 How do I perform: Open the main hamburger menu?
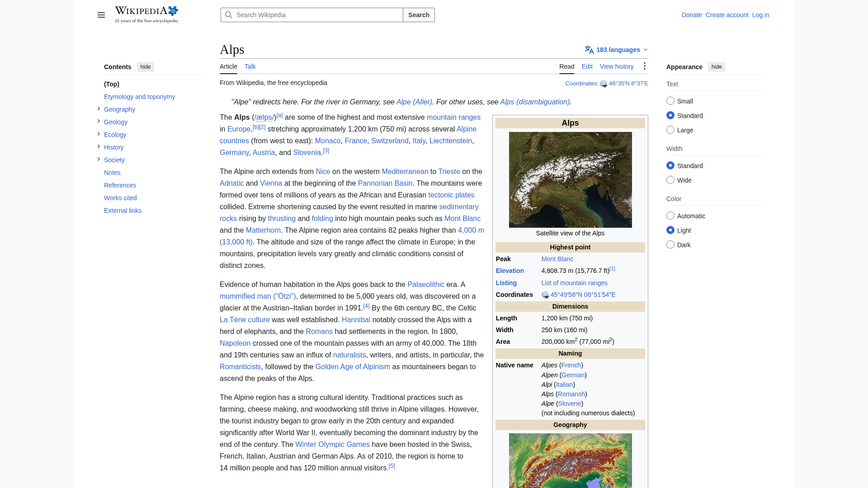101,15
